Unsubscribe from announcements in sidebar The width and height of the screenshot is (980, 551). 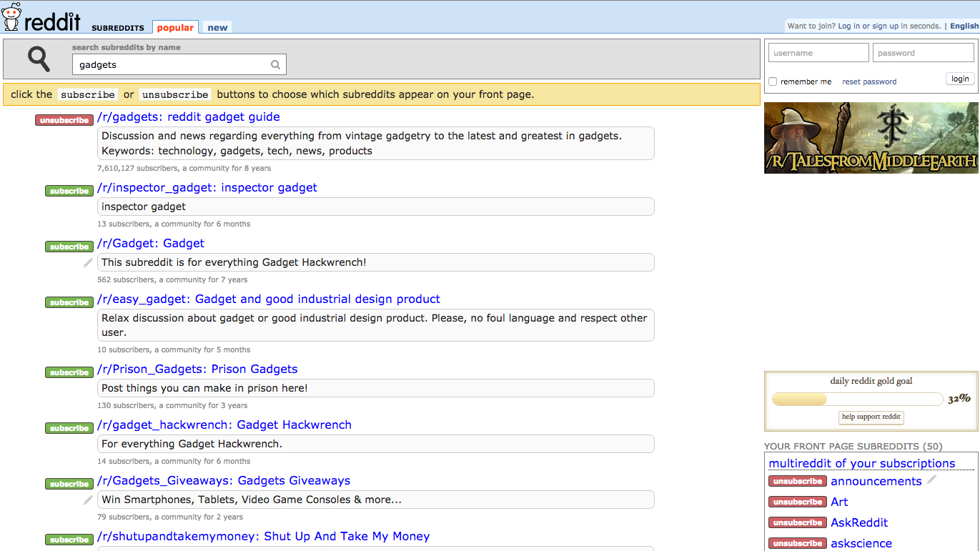coord(798,481)
